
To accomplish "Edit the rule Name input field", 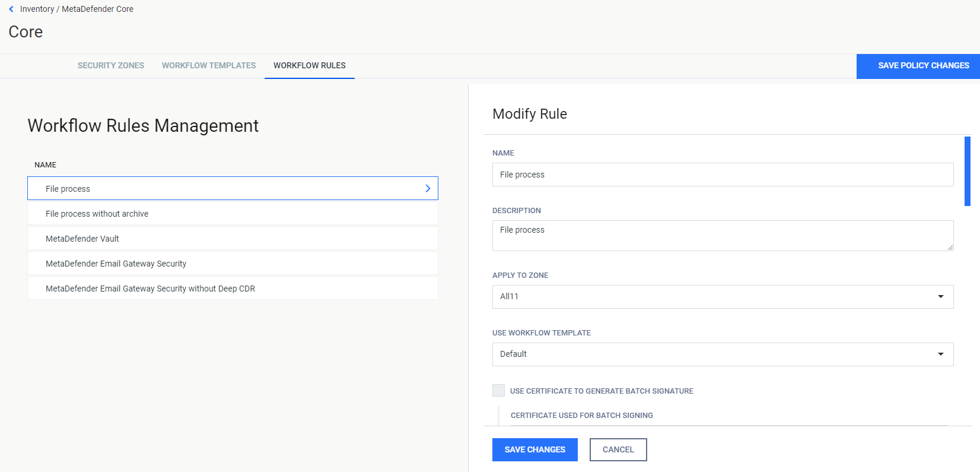I will point(723,175).
